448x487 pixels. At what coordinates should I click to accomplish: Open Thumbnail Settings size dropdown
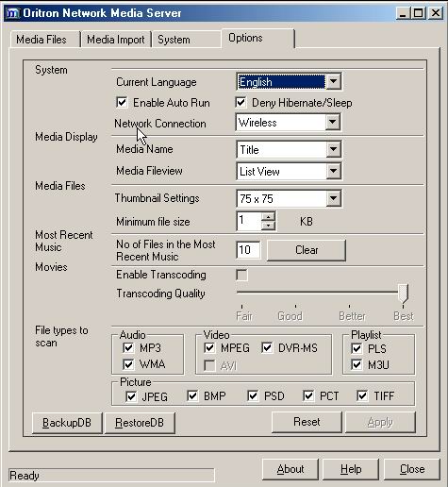pyautogui.click(x=334, y=198)
